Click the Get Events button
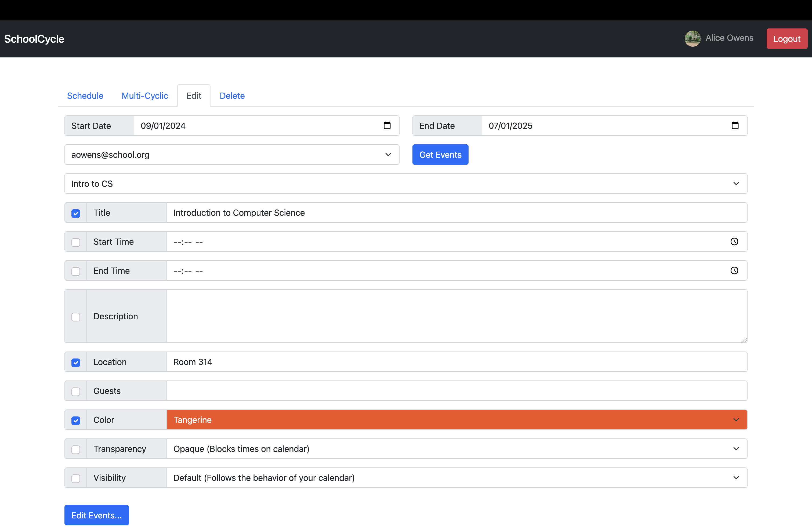Screen dimensions: 812x527 tap(440, 155)
